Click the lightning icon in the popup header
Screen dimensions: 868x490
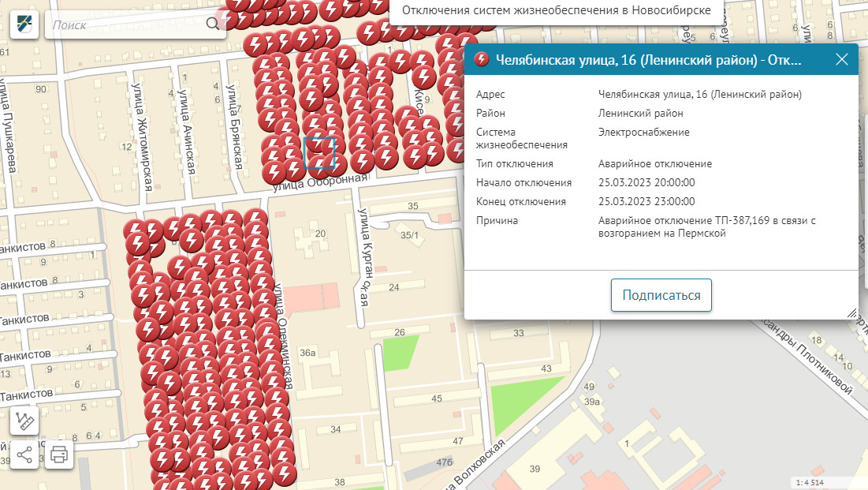click(482, 59)
